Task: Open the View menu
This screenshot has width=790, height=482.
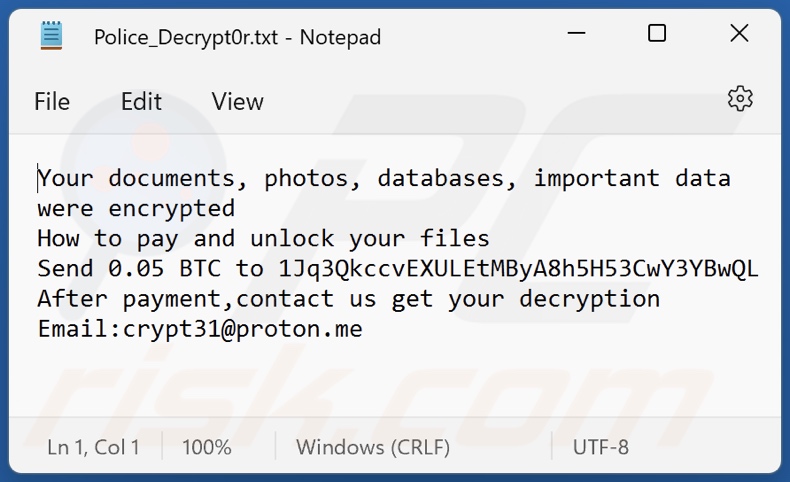Action: tap(237, 102)
